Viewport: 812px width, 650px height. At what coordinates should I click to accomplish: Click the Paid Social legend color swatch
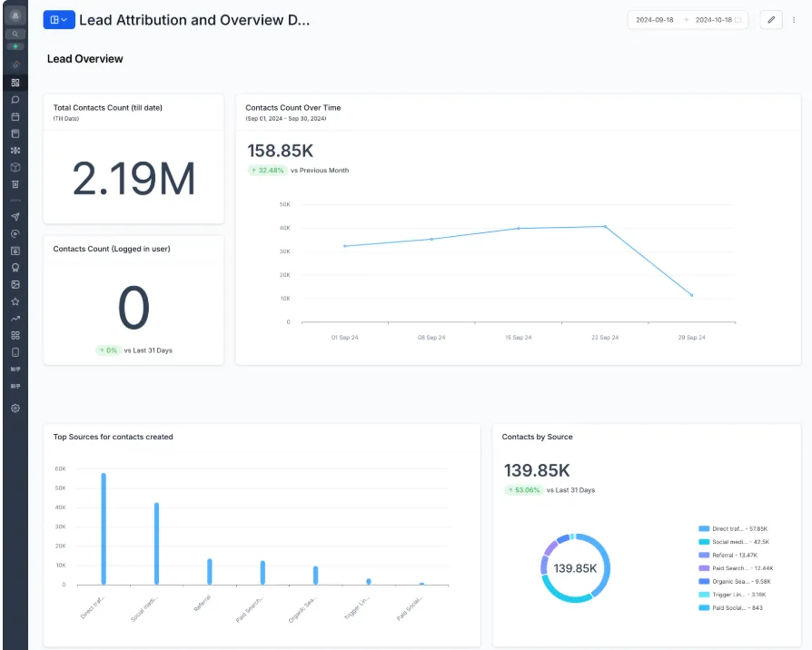click(704, 608)
